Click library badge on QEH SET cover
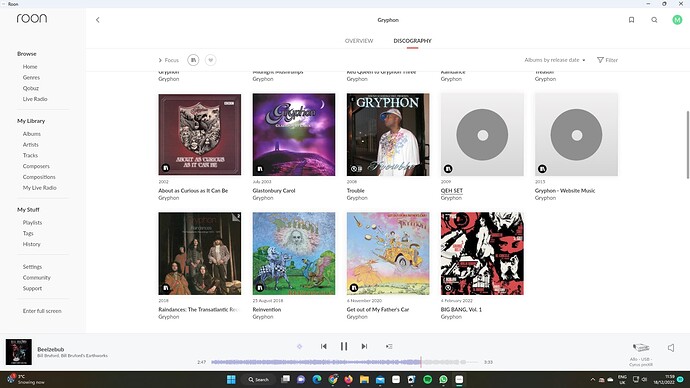The image size is (690, 388). 448,168
